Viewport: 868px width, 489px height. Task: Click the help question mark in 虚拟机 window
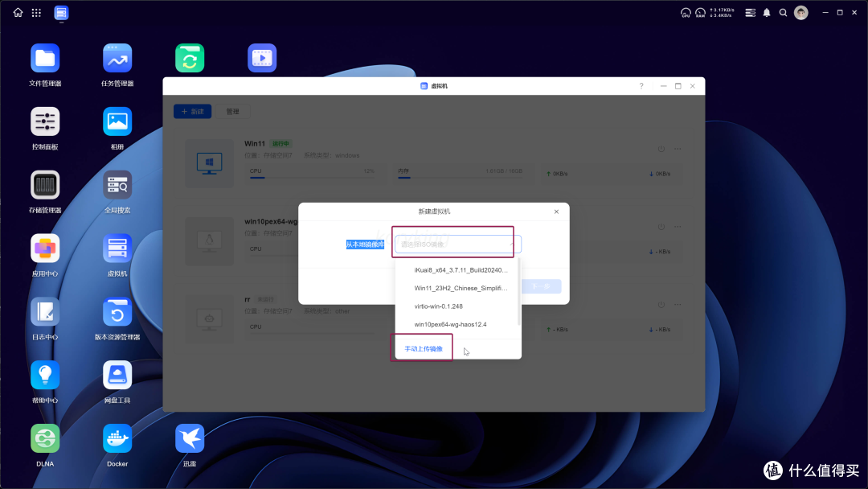[x=641, y=86]
